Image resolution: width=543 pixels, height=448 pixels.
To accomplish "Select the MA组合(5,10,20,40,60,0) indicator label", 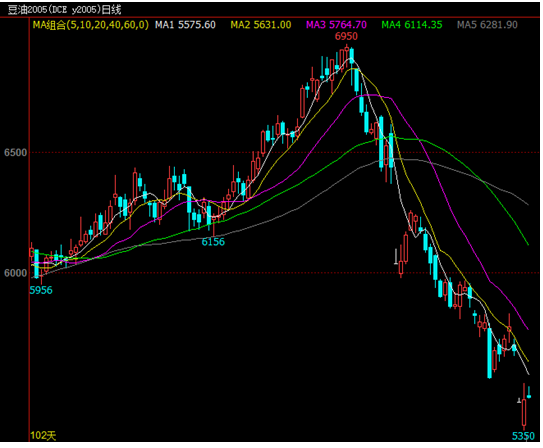I will point(90,25).
